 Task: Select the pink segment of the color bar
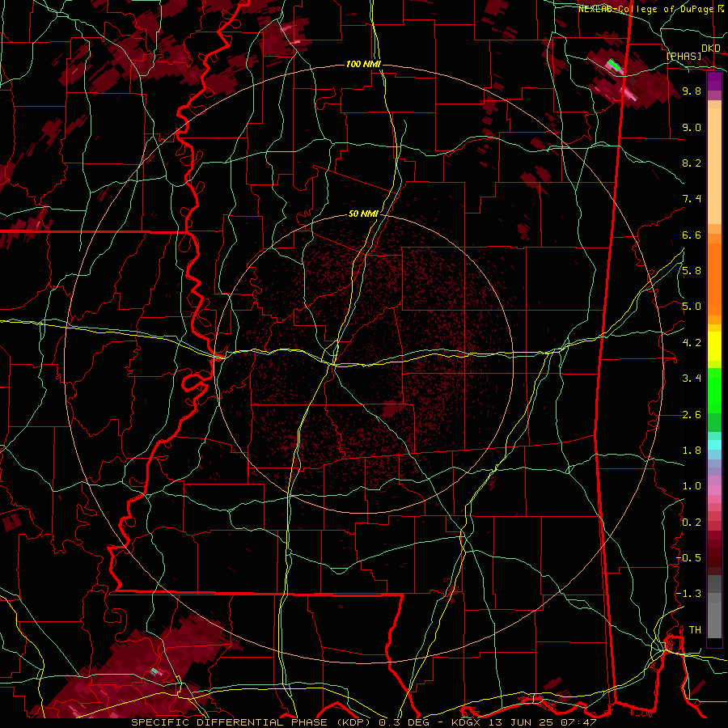714,490
